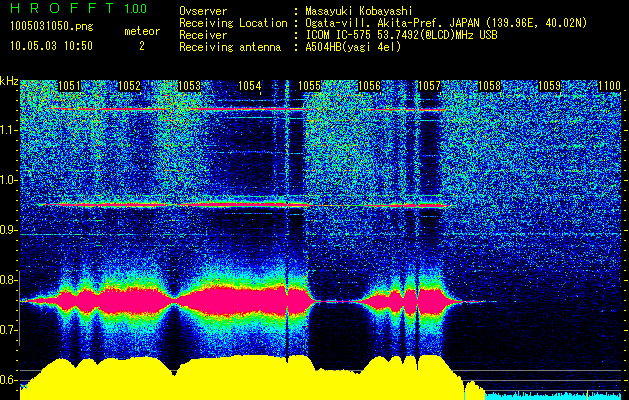This screenshot has width=629, height=400.
Task: Click the 10.05.03 10:50 date stamp
Action: pyautogui.click(x=51, y=46)
